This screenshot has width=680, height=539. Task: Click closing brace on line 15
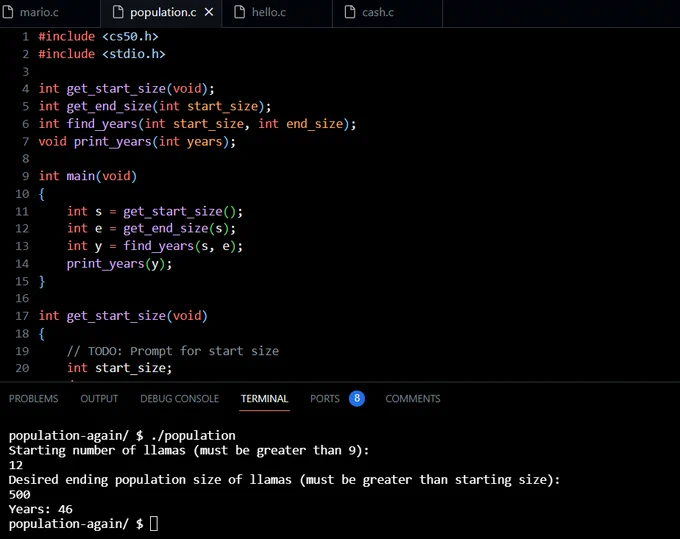point(42,281)
